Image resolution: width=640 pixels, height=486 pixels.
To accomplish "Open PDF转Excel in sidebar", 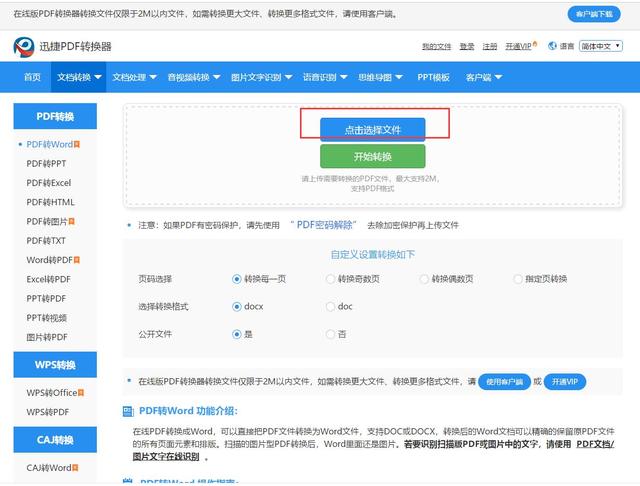I will (49, 183).
